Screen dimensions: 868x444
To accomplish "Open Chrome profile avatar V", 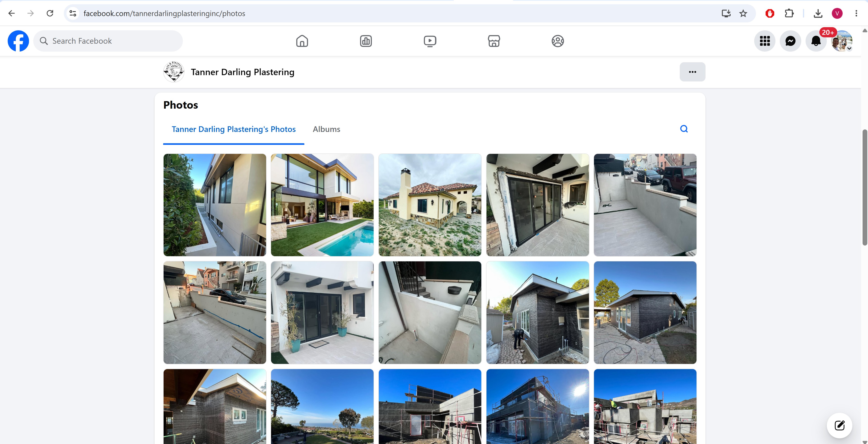I will 837,14.
